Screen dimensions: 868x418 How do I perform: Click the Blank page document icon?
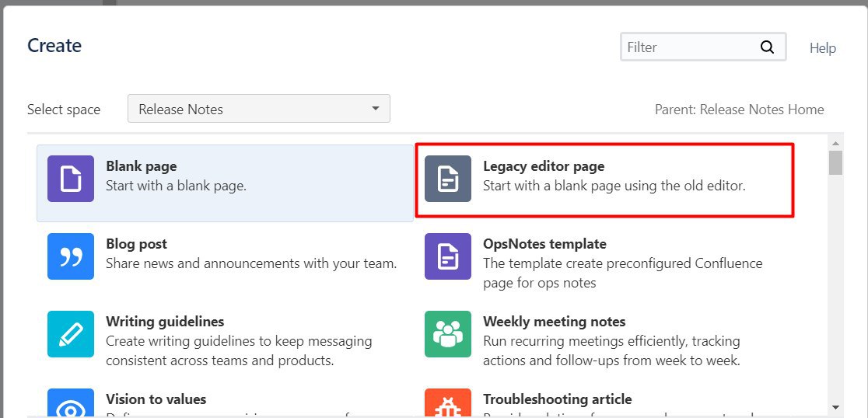(x=71, y=179)
